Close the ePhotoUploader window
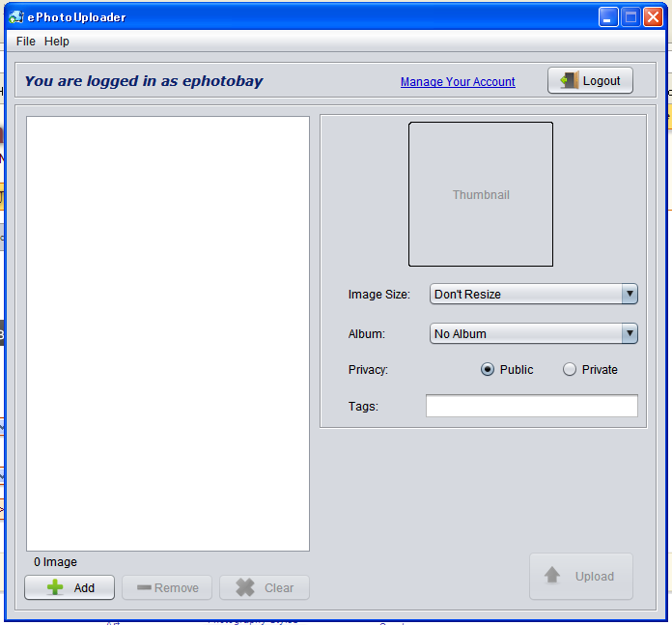The height and width of the screenshot is (625, 672). click(653, 16)
